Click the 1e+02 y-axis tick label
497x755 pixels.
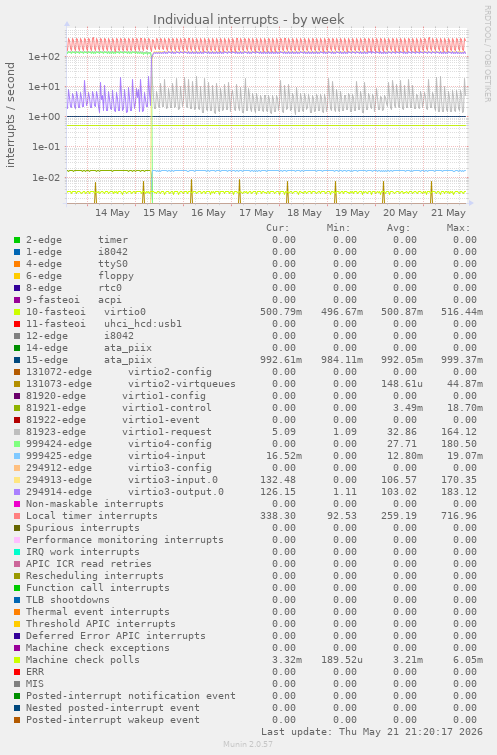[44, 57]
